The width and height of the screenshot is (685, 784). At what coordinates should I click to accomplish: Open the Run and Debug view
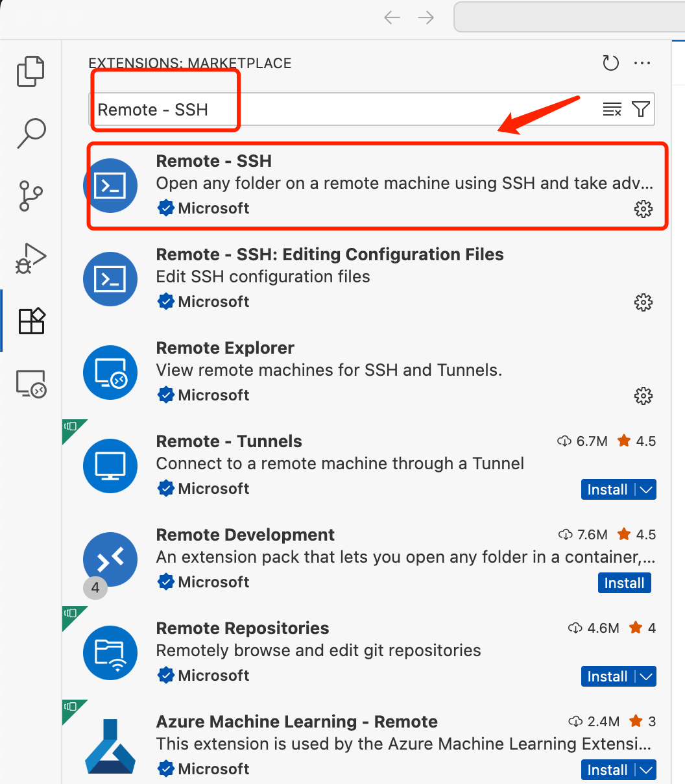click(x=30, y=258)
